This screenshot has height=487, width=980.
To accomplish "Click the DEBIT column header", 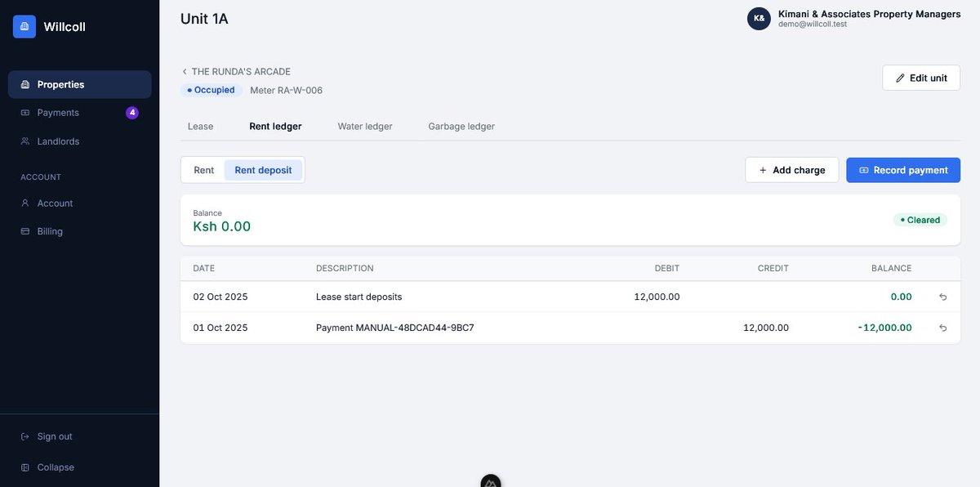I will point(667,268).
